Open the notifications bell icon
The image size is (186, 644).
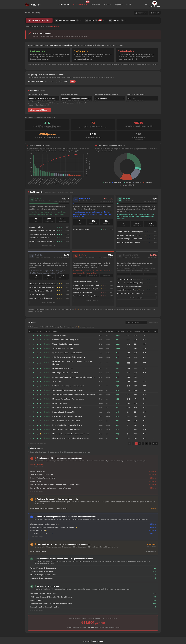pyautogui.click(x=146, y=4)
